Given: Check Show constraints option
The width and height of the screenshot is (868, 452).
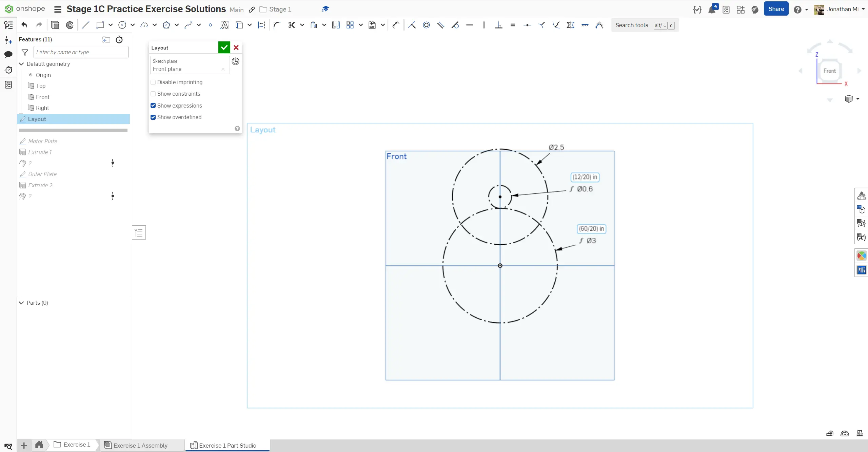Looking at the screenshot, I should pyautogui.click(x=153, y=94).
